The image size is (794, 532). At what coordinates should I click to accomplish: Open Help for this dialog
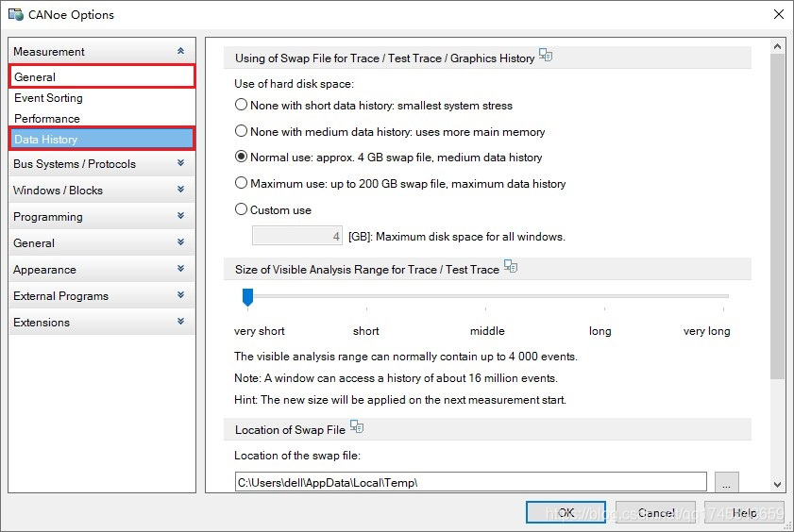pyautogui.click(x=744, y=513)
